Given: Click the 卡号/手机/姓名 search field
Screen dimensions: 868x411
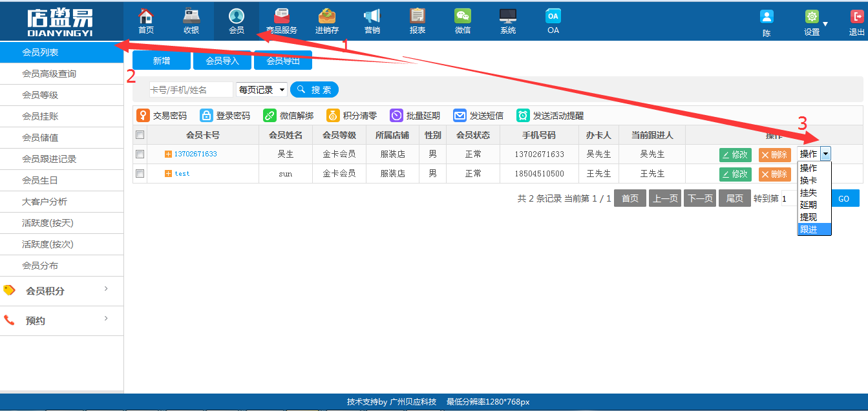Looking at the screenshot, I should tap(191, 90).
